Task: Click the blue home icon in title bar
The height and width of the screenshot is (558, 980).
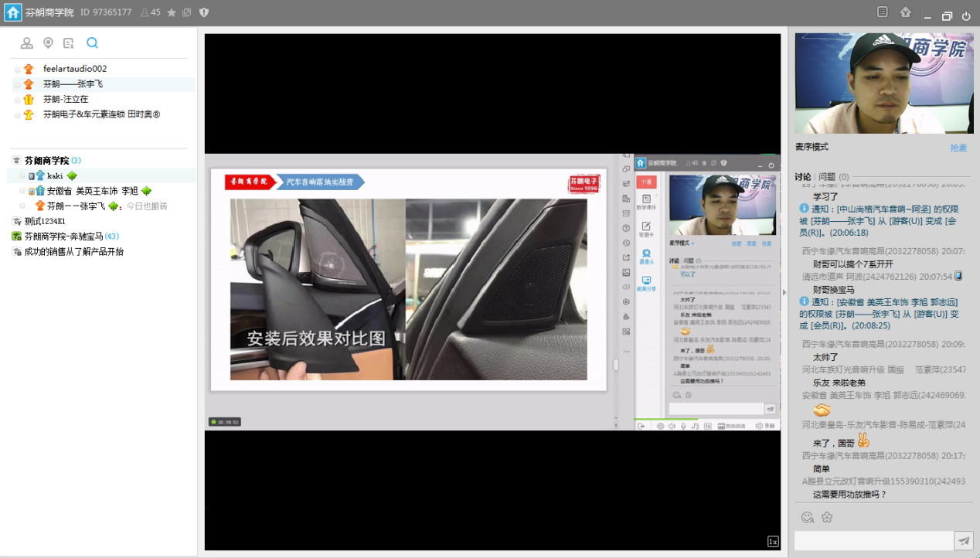Action: pos(13,13)
